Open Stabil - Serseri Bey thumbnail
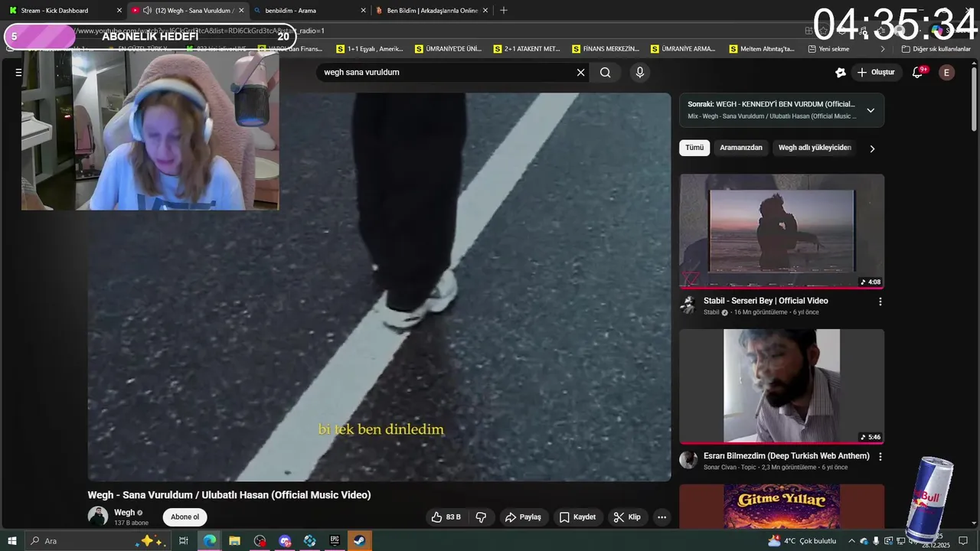Image resolution: width=980 pixels, height=551 pixels. (x=782, y=232)
